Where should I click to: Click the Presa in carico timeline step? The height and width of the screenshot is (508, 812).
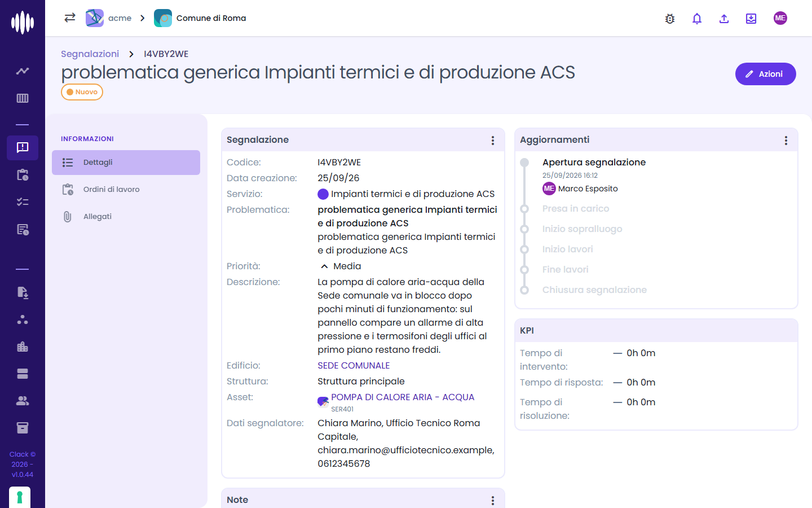[576, 209]
